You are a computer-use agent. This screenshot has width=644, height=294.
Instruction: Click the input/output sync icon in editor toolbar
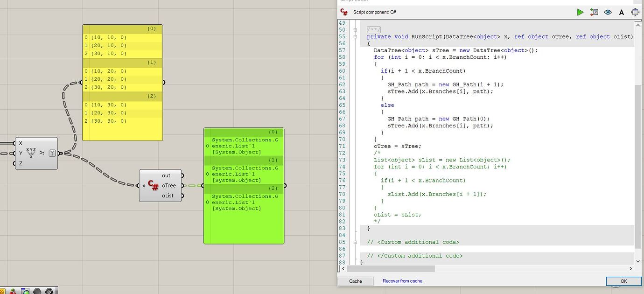click(x=594, y=12)
